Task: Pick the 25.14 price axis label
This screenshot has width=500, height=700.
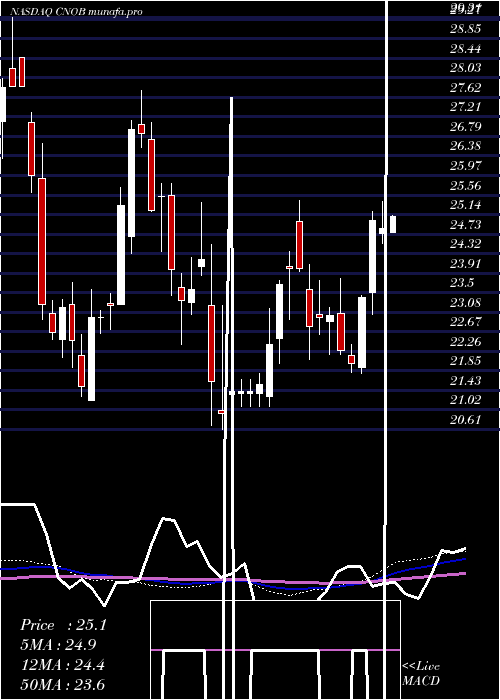Action: click(x=466, y=205)
